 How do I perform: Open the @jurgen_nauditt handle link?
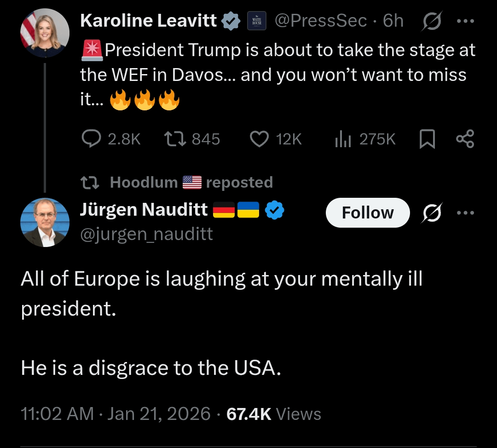click(x=146, y=235)
